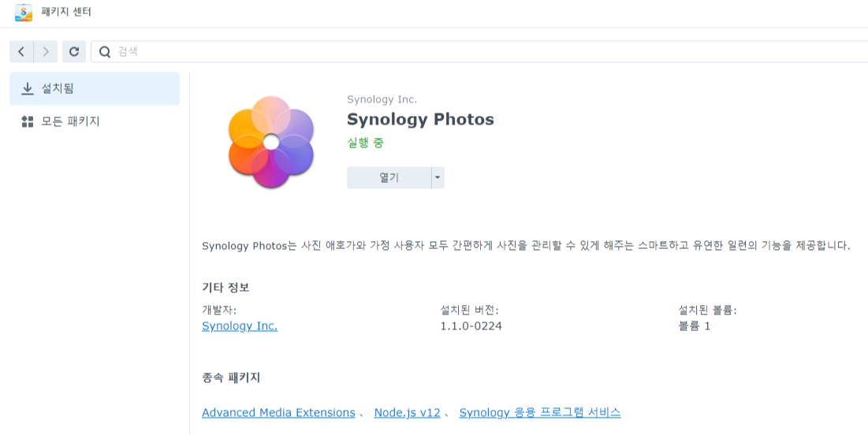Click the 실행 중 status text
This screenshot has height=435, width=868.
pos(365,143)
